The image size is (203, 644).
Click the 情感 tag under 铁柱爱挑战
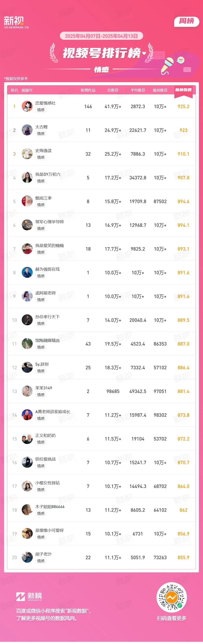pos(41,466)
